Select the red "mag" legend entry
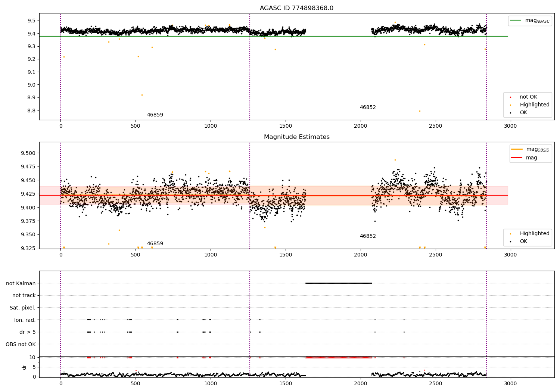The image size is (560, 392). 525,158
